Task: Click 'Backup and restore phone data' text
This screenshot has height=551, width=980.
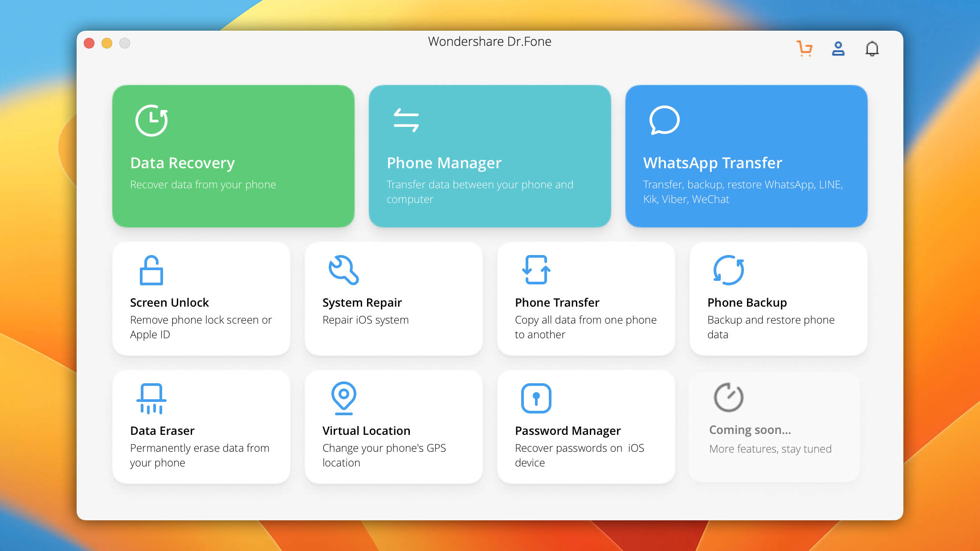Action: [x=771, y=327]
